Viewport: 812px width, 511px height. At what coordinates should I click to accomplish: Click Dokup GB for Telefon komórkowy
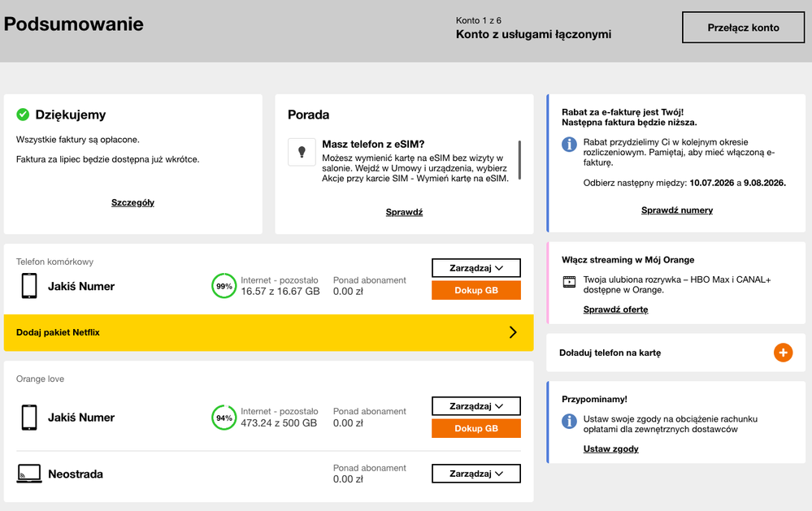point(476,291)
